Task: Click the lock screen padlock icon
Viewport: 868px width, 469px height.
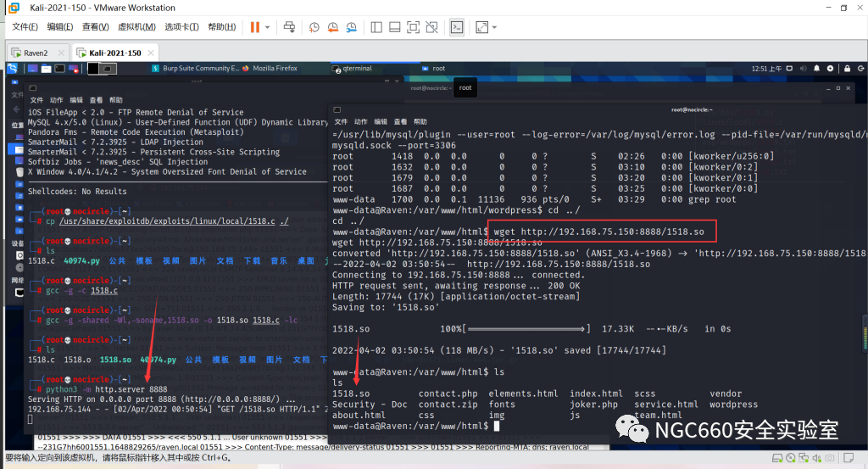Action: point(847,69)
